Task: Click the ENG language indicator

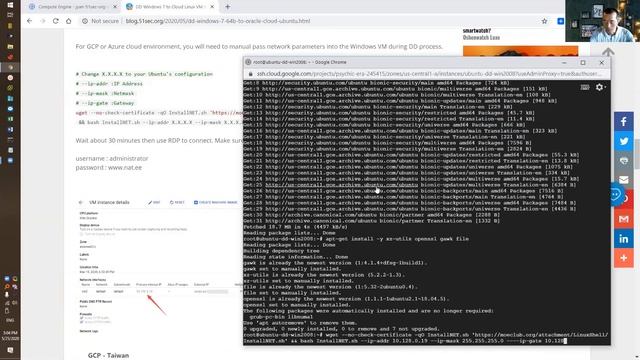Action: (x=10, y=320)
